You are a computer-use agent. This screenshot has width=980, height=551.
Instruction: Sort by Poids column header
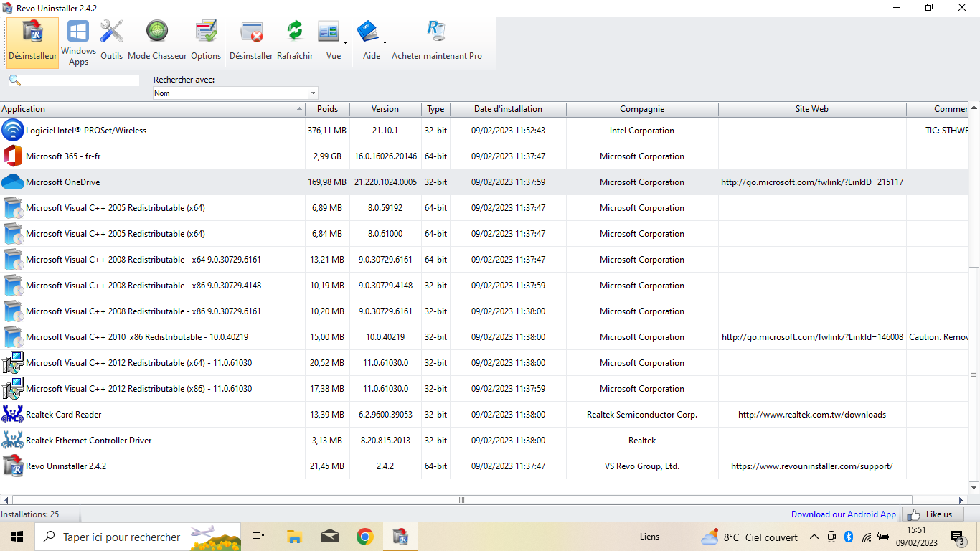tap(327, 109)
